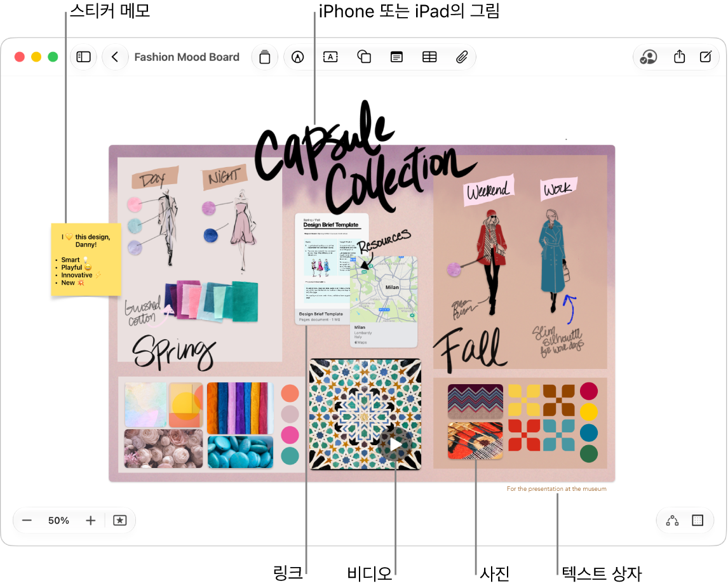Insert a text box from the toolbar

pyautogui.click(x=330, y=57)
